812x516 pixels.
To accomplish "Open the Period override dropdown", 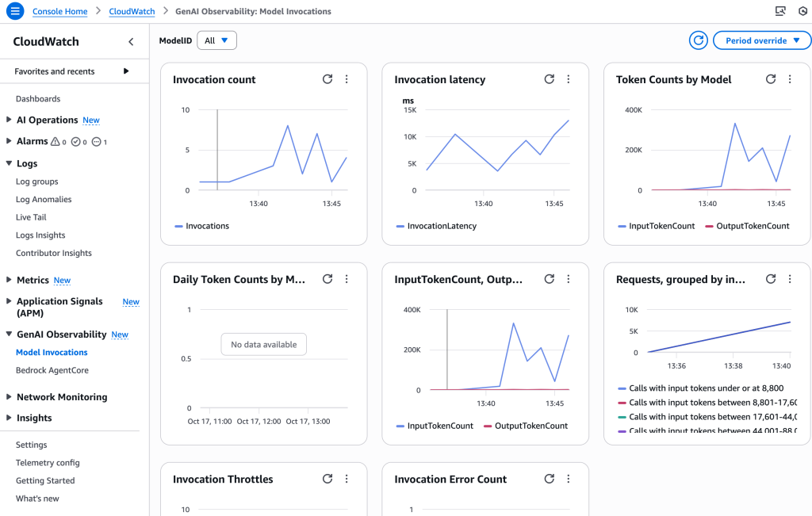I will coord(761,40).
